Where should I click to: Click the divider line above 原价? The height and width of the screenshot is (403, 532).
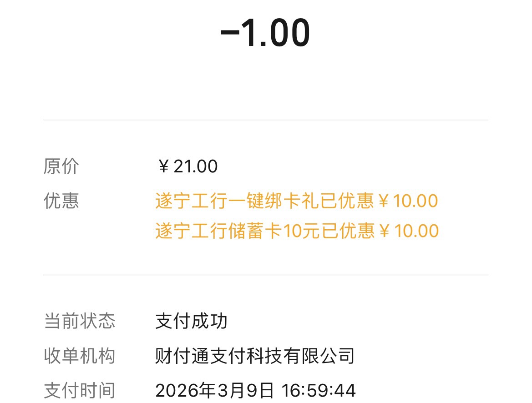coord(265,120)
